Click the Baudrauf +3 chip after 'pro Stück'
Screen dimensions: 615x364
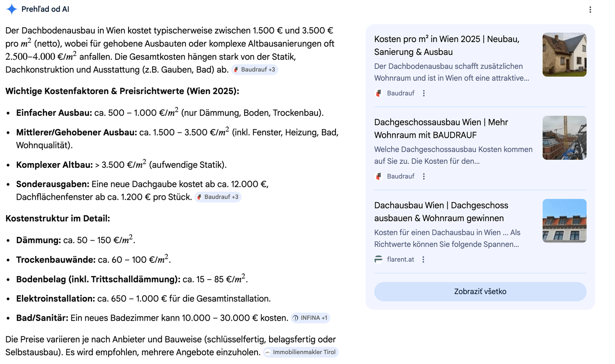218,197
